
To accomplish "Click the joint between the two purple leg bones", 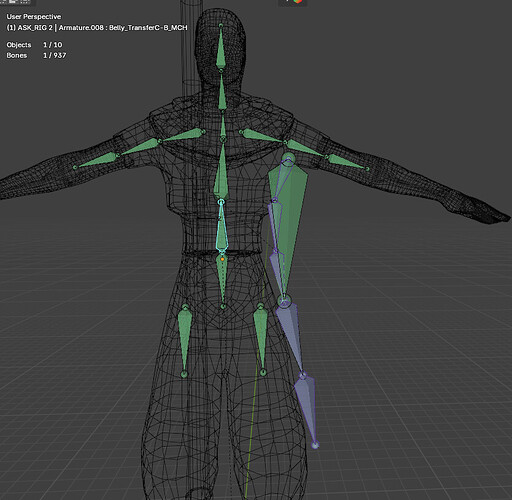I will [303, 376].
